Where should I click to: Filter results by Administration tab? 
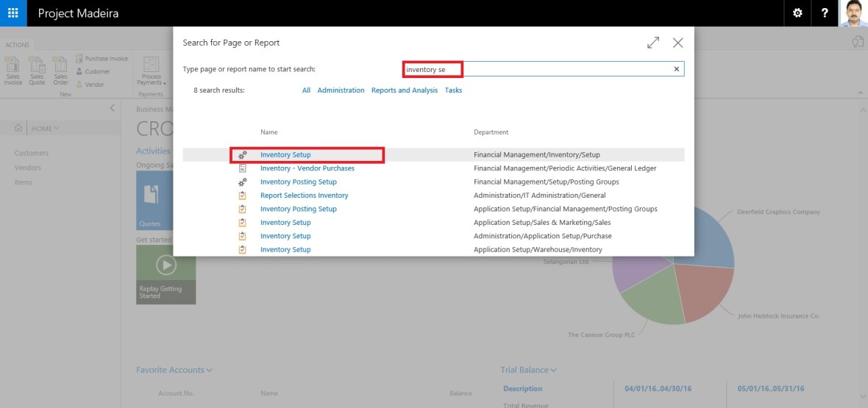pyautogui.click(x=341, y=90)
